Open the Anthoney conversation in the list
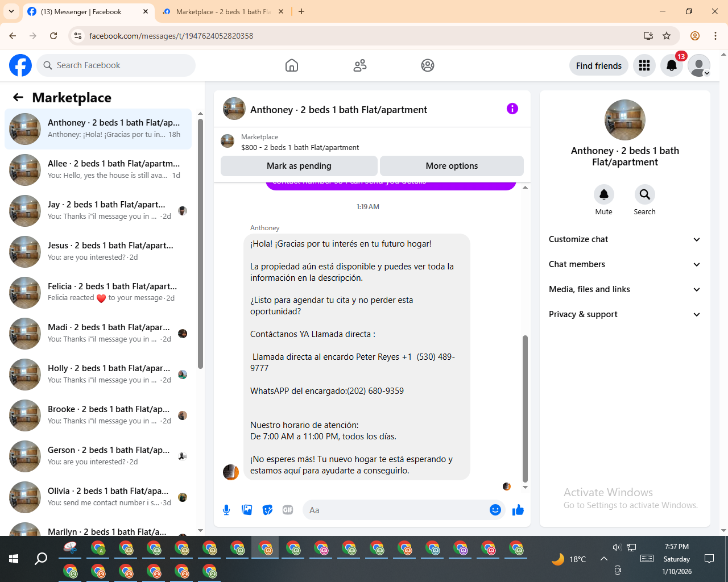The height and width of the screenshot is (582, 728). (x=98, y=129)
